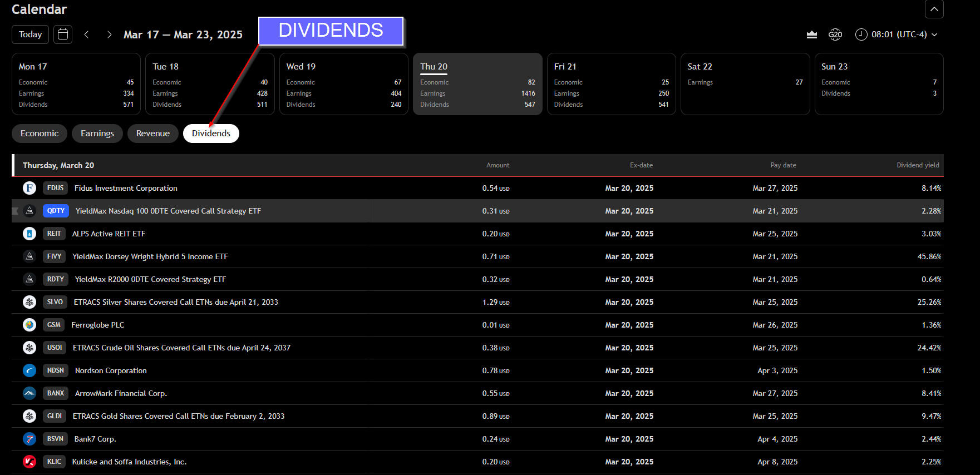Click the Kulicke and Soffa logo icon

coord(29,462)
